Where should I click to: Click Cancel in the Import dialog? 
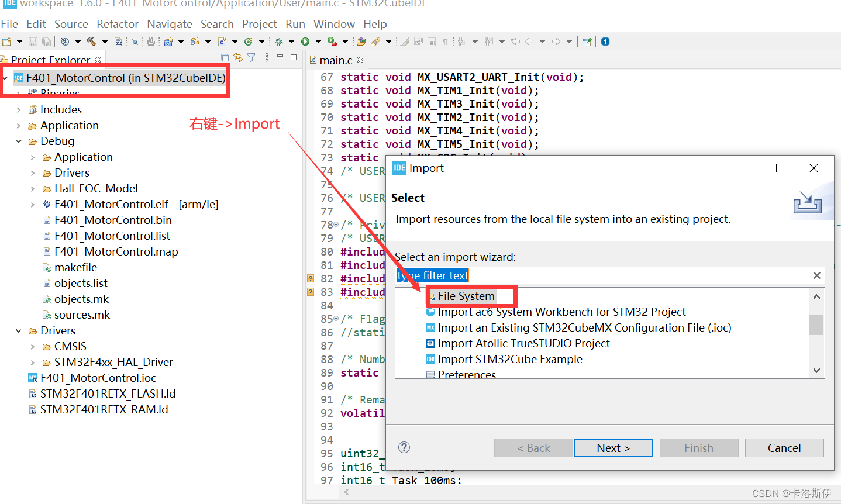(x=784, y=448)
